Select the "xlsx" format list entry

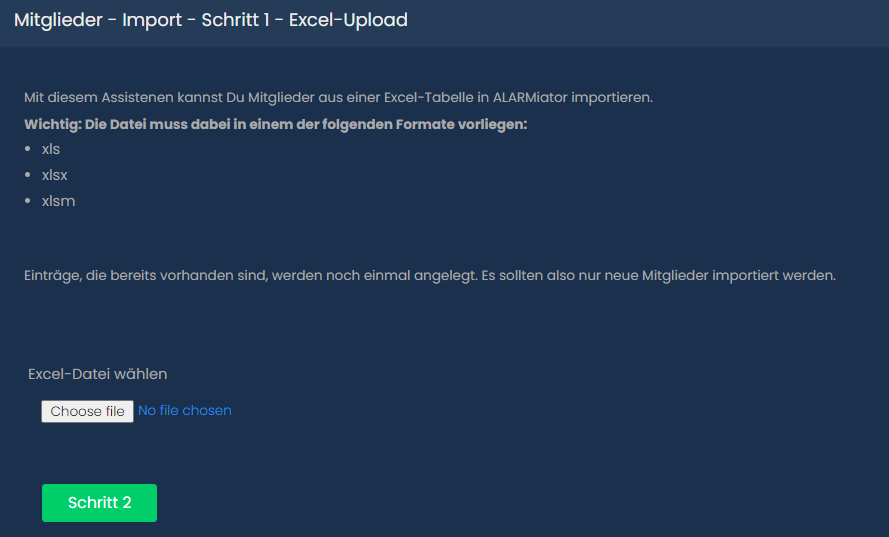[55, 175]
